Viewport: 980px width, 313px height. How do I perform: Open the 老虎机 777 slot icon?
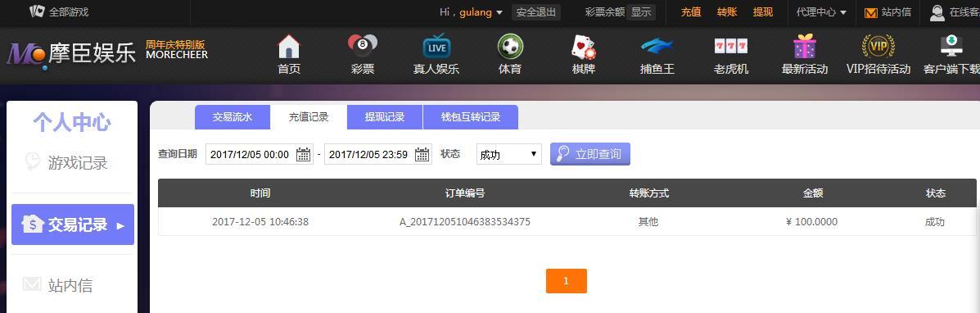[731, 47]
